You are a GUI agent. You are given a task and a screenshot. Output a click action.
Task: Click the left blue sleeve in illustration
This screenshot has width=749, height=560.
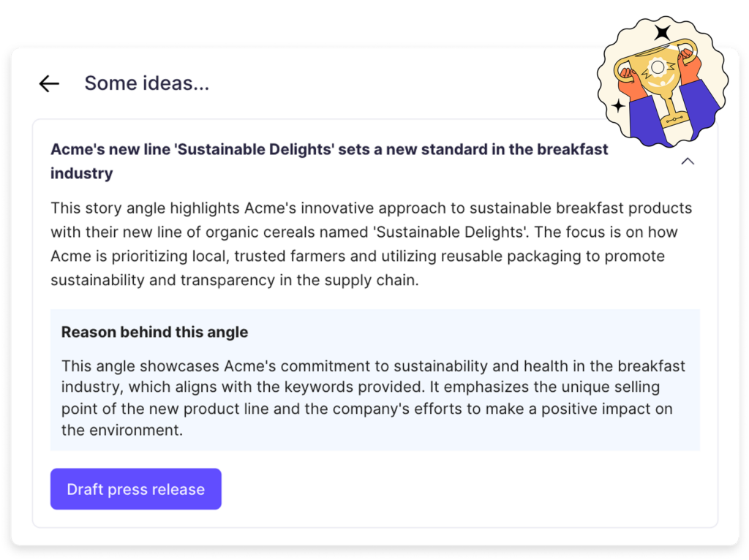[x=646, y=121]
